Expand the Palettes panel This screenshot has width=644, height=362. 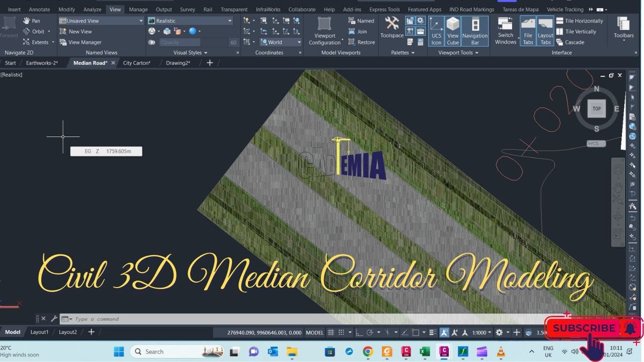[x=403, y=52]
